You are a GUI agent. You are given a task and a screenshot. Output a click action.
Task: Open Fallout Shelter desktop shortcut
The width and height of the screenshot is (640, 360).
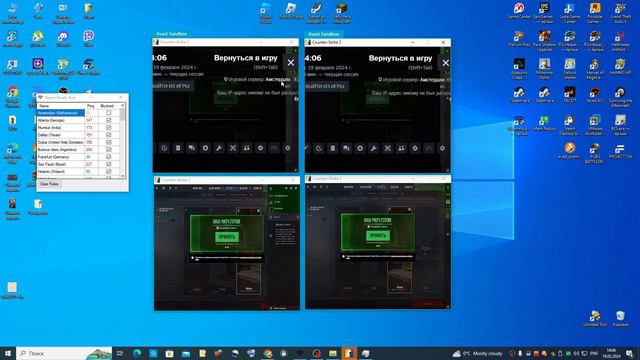point(570,69)
